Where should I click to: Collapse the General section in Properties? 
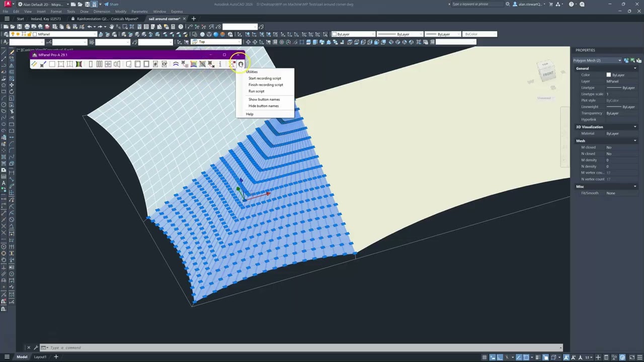click(635, 68)
